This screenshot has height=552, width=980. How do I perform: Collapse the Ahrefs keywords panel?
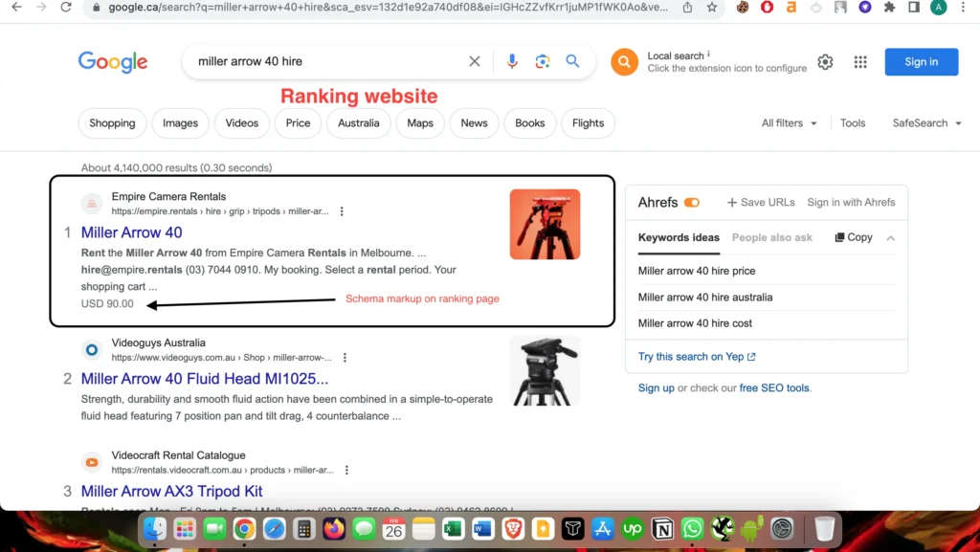point(890,237)
